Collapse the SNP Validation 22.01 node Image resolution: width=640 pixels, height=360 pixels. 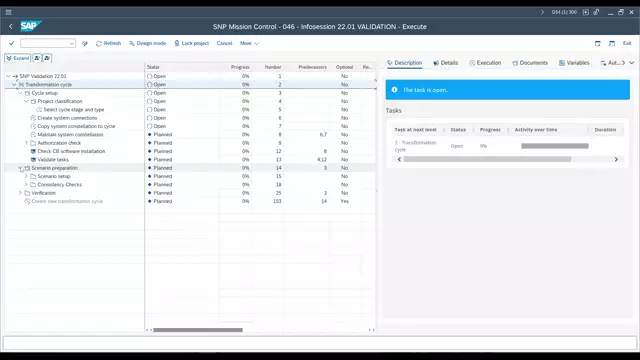8,76
